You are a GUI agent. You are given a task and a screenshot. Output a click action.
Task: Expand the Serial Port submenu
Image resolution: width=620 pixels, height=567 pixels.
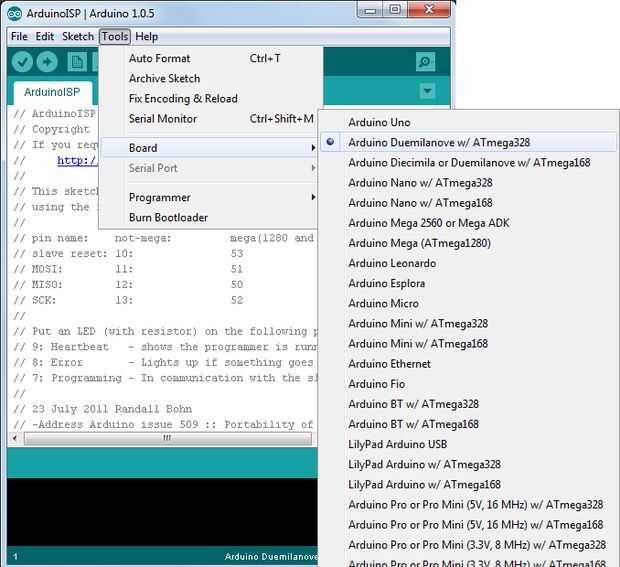click(x=209, y=168)
